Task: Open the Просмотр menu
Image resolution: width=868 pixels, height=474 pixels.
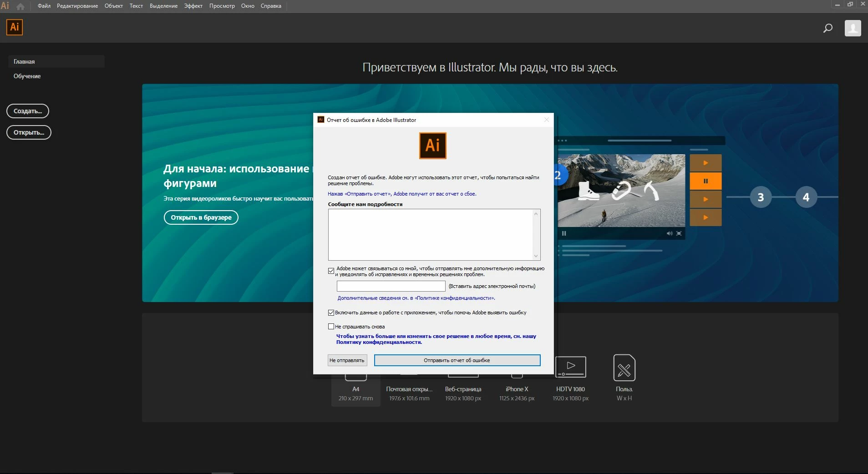Action: pyautogui.click(x=222, y=6)
